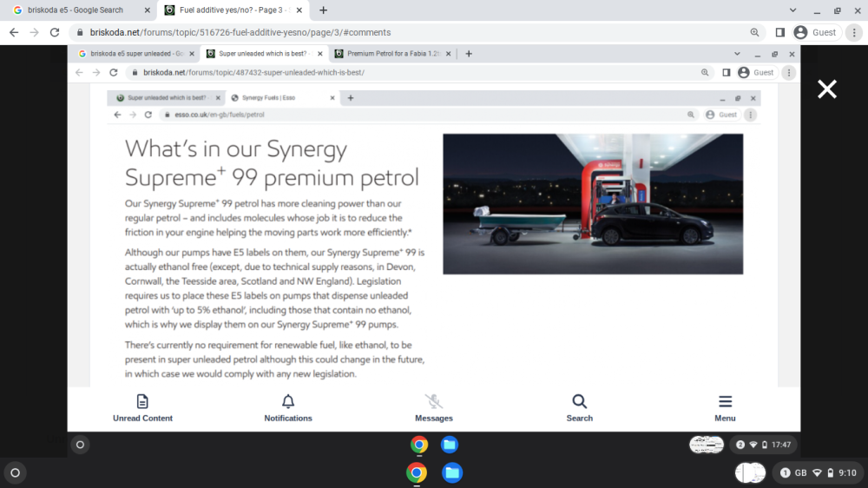Open the Wi-Fi icon in the status tray

tap(817, 472)
